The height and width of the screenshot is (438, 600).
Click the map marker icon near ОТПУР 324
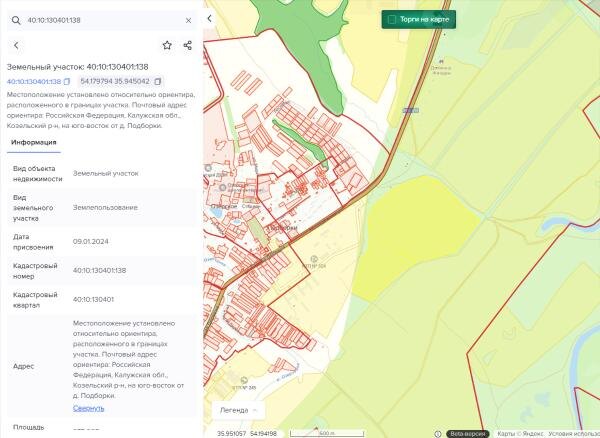[314, 259]
